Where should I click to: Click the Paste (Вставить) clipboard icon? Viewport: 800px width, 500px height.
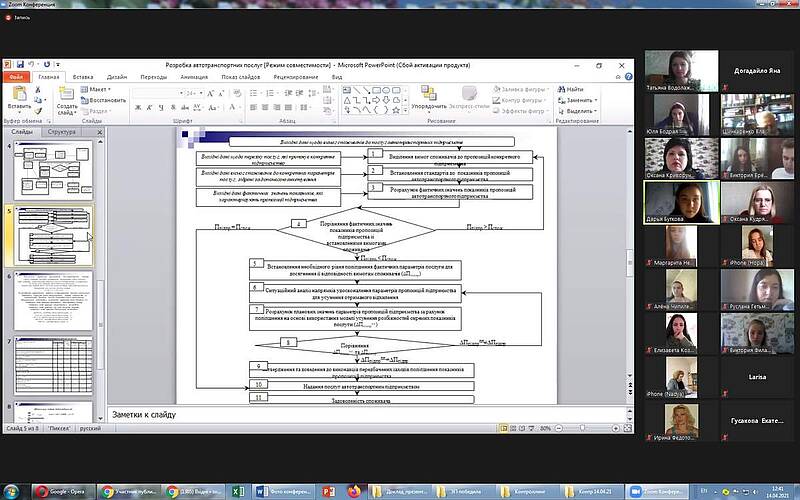(x=19, y=94)
